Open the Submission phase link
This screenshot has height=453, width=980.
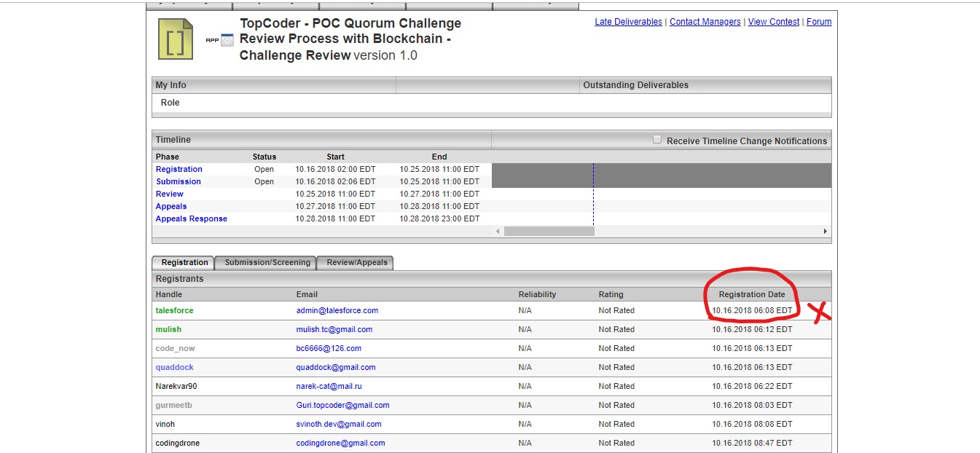[179, 181]
